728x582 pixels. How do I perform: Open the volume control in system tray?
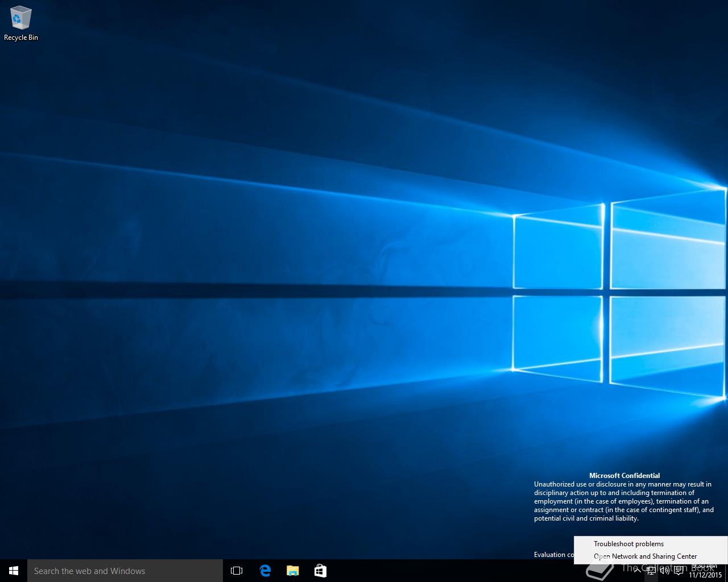pyautogui.click(x=664, y=571)
